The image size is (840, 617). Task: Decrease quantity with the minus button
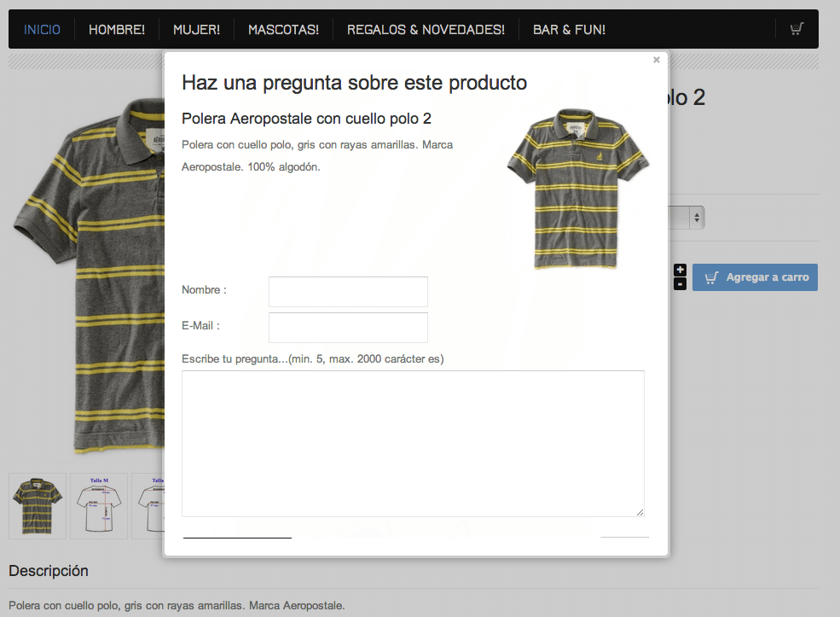680,284
